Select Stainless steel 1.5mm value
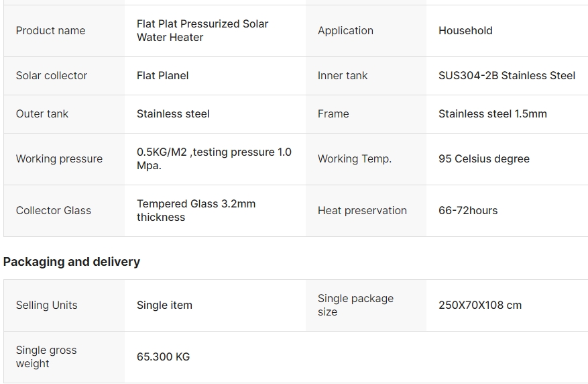Screen dimensions: 588x384 pos(493,113)
